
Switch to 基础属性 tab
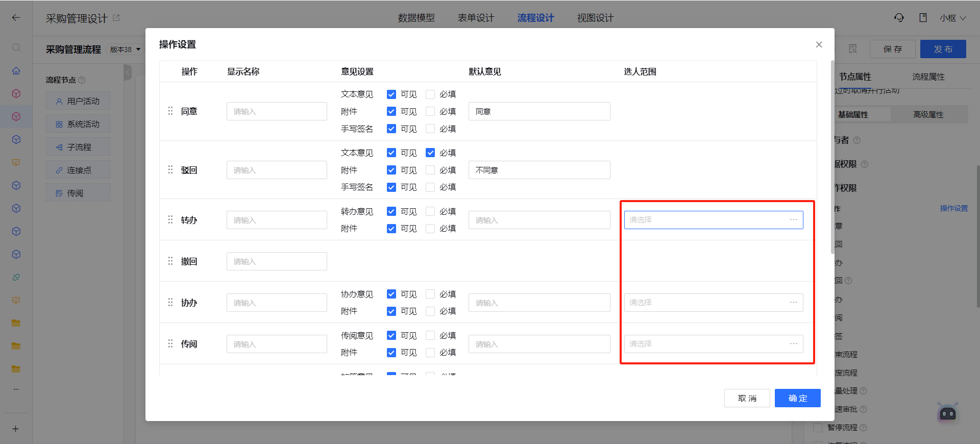[853, 114]
